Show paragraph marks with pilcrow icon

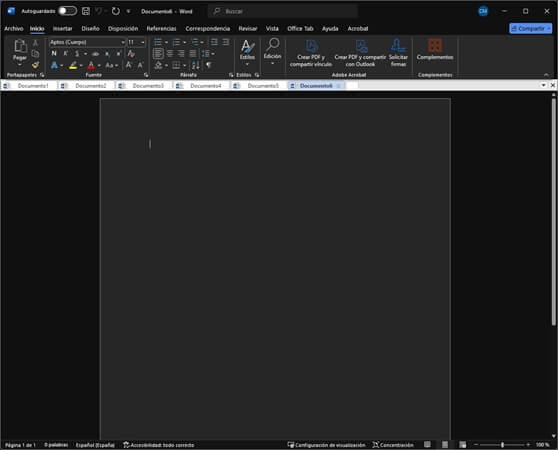(209, 65)
